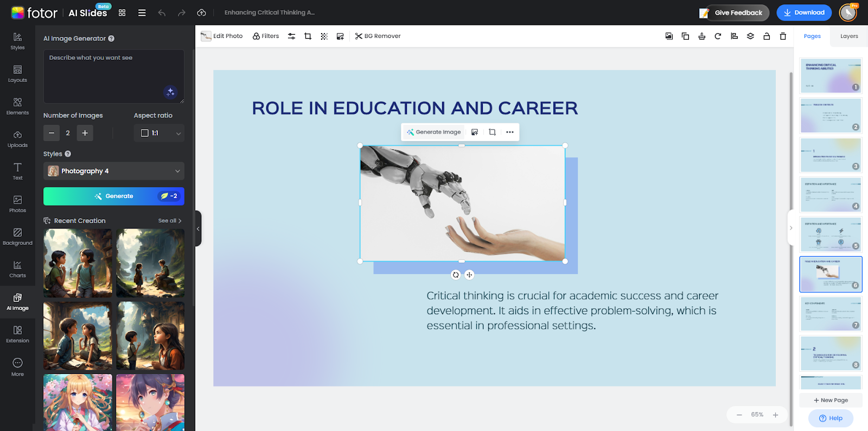Image resolution: width=868 pixels, height=431 pixels.
Task: Click the Styles help question mark
Action: [x=68, y=154]
